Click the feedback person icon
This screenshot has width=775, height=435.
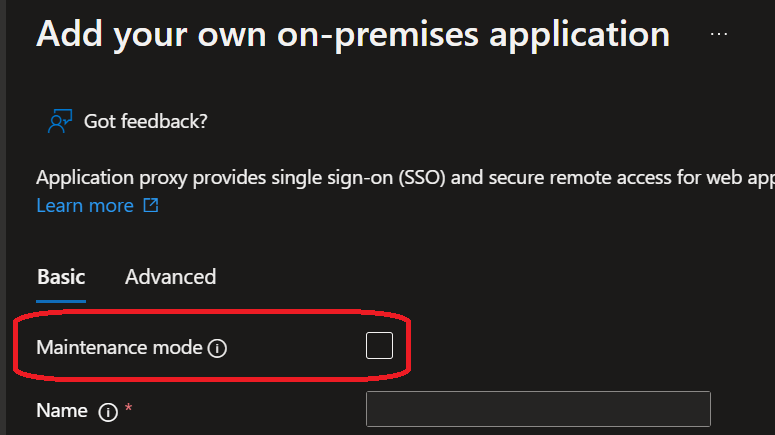coord(59,121)
